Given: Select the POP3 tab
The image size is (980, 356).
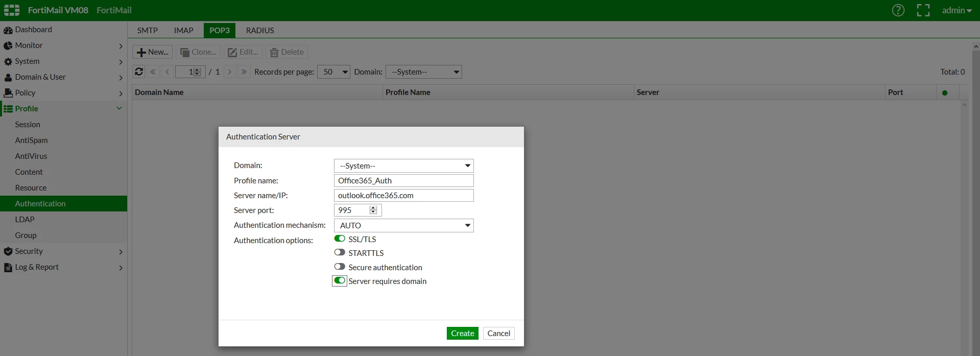Looking at the screenshot, I should coord(220,31).
